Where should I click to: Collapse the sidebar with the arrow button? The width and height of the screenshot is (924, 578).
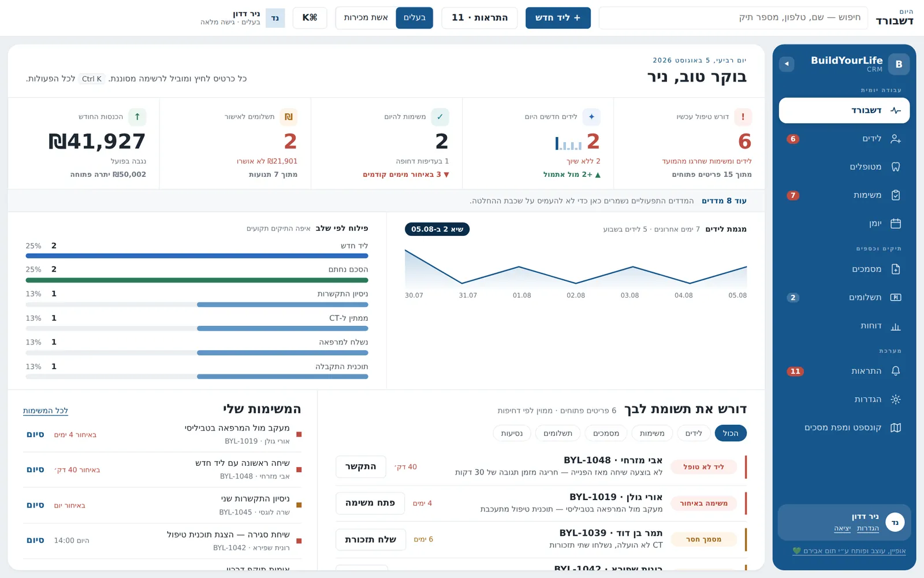pyautogui.click(x=787, y=64)
